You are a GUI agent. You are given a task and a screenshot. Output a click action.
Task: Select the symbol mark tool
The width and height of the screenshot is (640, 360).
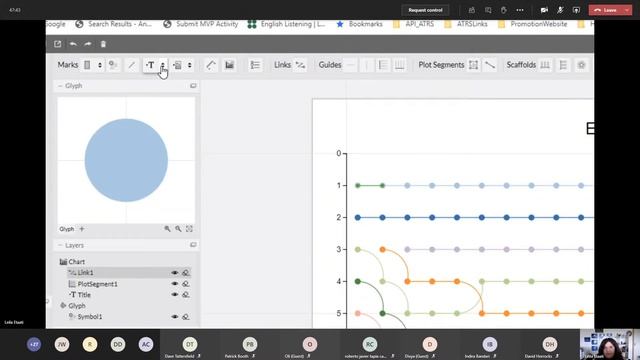click(113, 65)
